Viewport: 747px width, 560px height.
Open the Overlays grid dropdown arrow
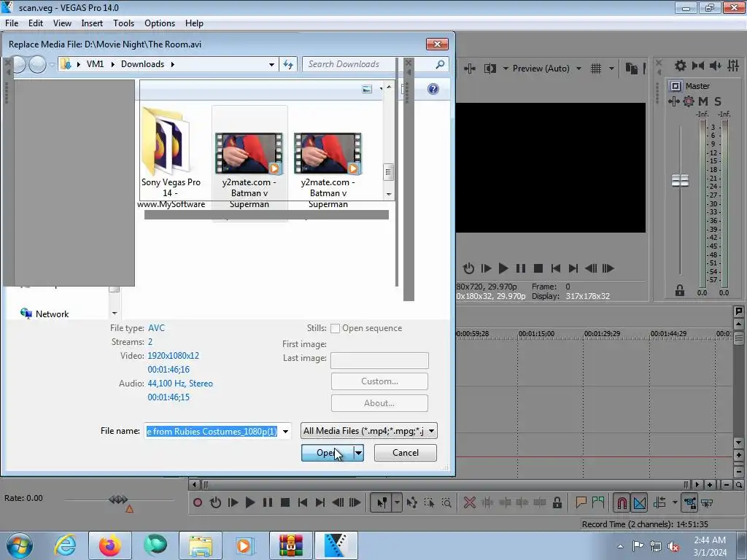click(612, 69)
